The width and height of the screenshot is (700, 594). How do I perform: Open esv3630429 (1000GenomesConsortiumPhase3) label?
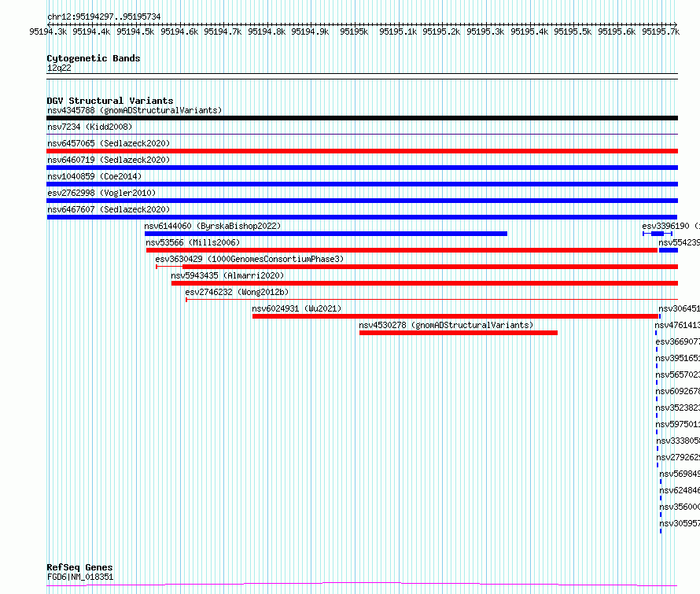click(249, 259)
